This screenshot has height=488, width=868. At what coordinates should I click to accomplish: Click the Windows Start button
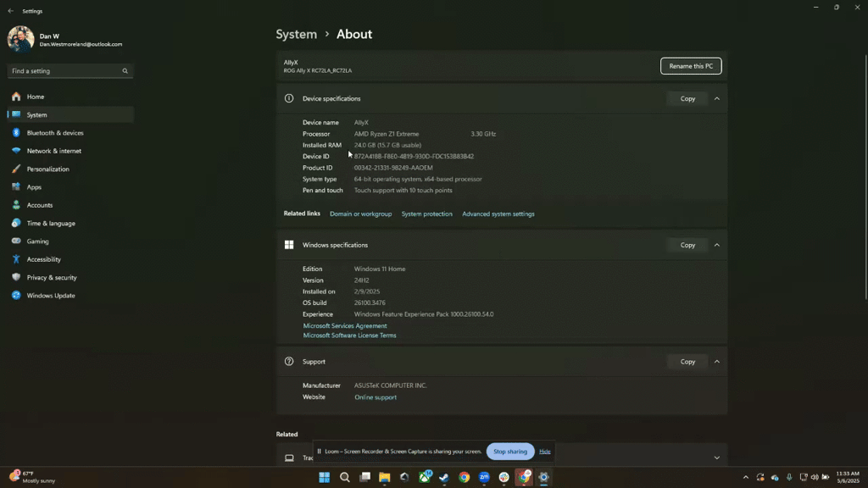[x=324, y=477]
